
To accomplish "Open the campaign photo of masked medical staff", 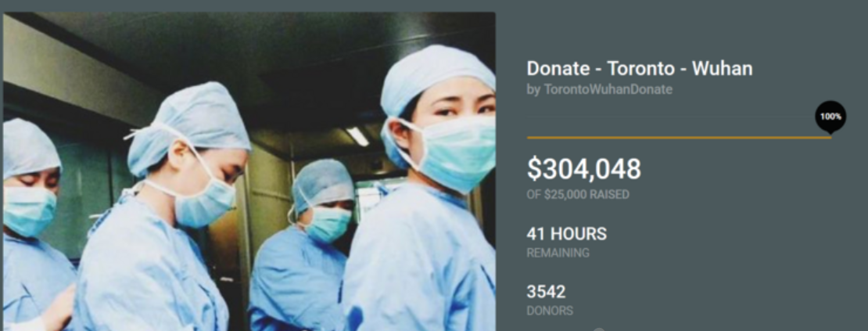I will 249,171.
